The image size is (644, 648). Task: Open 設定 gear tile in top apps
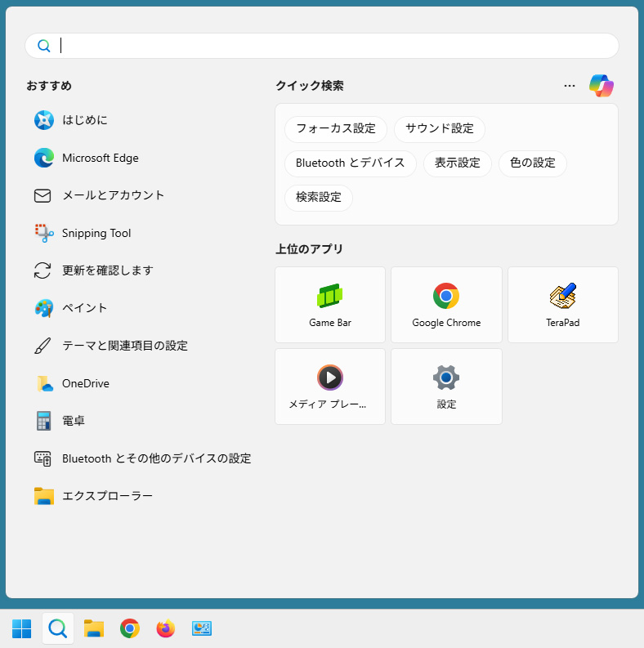446,387
